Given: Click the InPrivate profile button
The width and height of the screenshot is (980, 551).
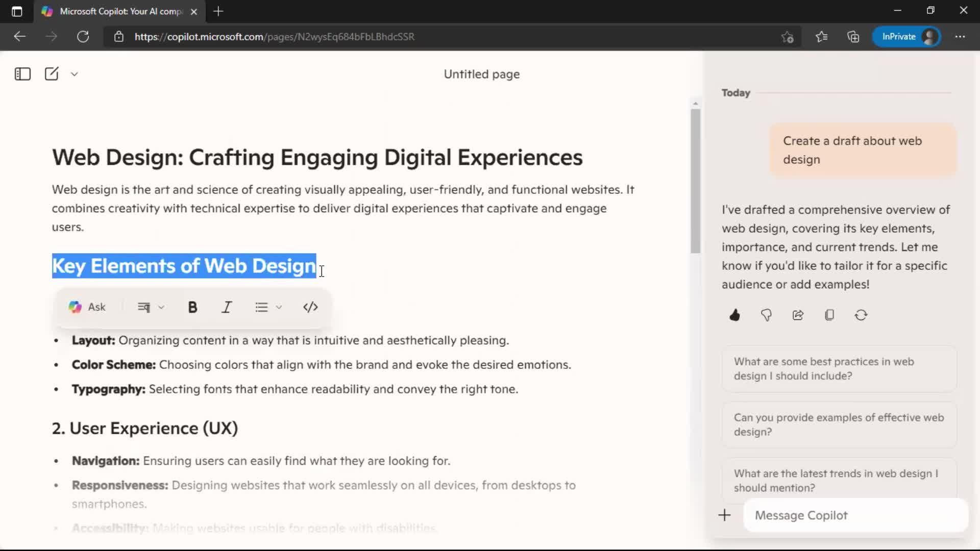Looking at the screenshot, I should pyautogui.click(x=907, y=37).
